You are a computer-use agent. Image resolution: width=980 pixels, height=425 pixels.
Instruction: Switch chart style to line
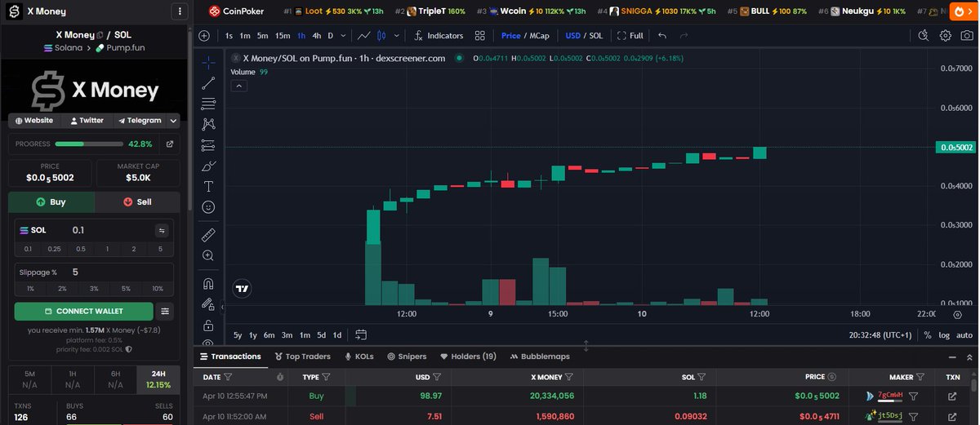pos(365,36)
